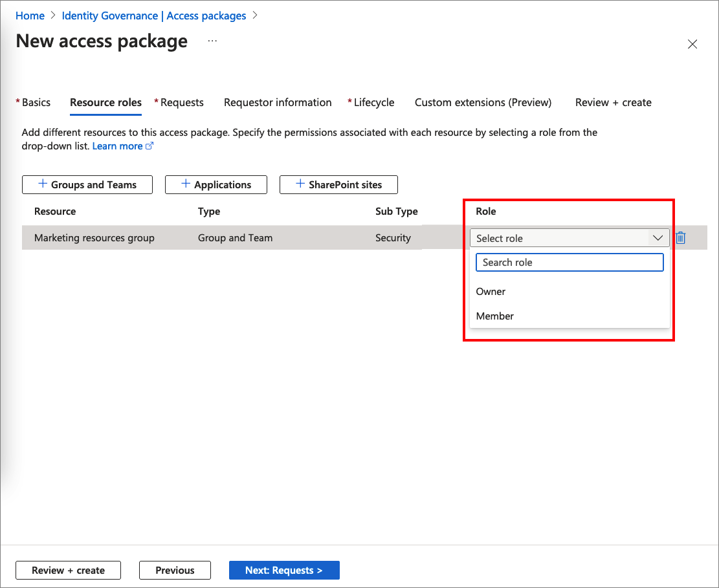The width and height of the screenshot is (719, 588).
Task: Click the Next: Requests button
Action: pos(284,570)
